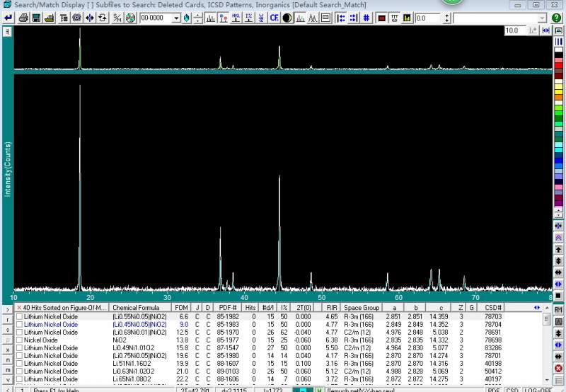Click the blue left-right arrows in list header

(537, 308)
